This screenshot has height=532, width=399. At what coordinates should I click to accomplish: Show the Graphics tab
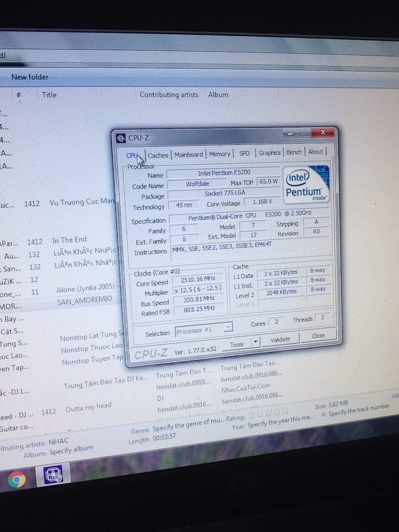tap(269, 153)
